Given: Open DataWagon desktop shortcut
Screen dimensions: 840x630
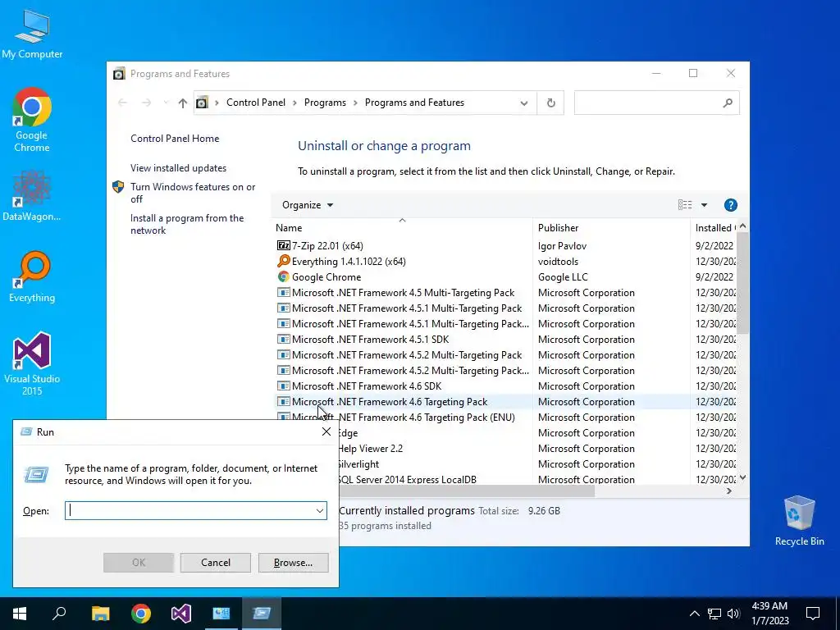Looking at the screenshot, I should [32, 195].
